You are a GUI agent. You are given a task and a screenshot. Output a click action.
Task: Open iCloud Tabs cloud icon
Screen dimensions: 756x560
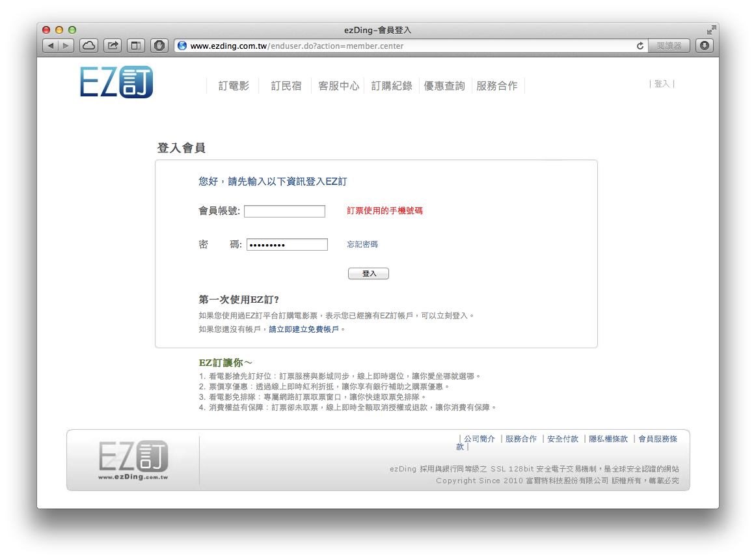click(x=88, y=46)
